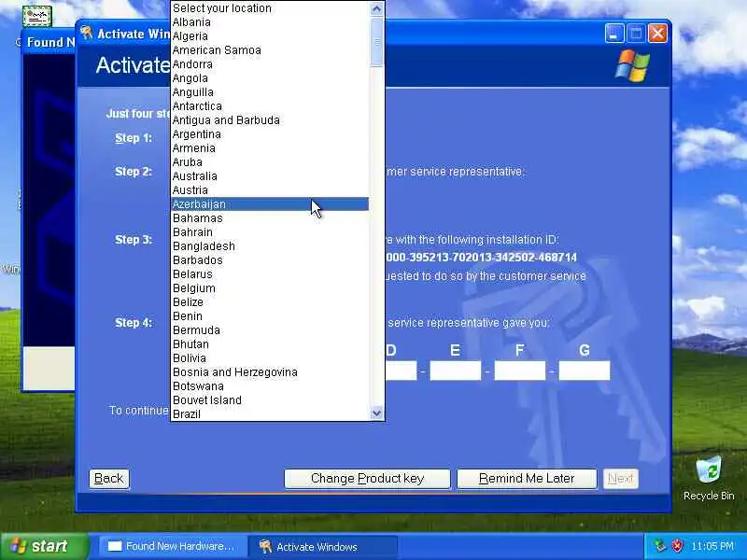Select Antarctica entry

tap(270, 106)
